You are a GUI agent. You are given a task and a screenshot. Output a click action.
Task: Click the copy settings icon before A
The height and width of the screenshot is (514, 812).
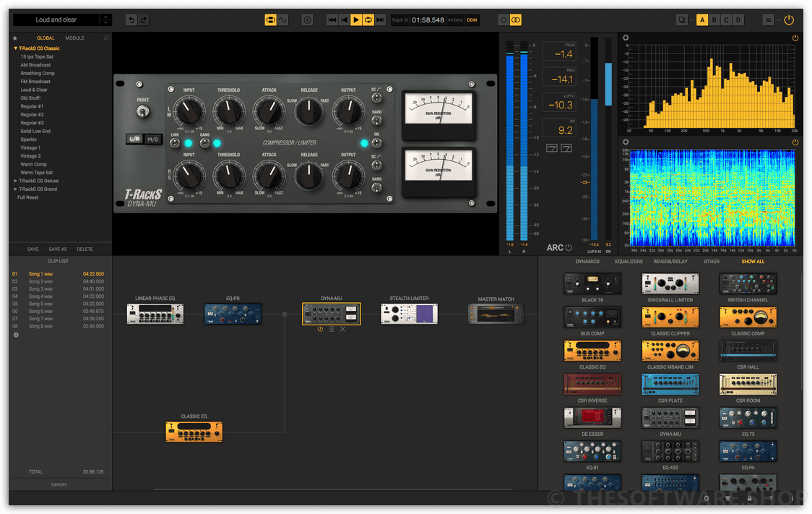tap(682, 20)
